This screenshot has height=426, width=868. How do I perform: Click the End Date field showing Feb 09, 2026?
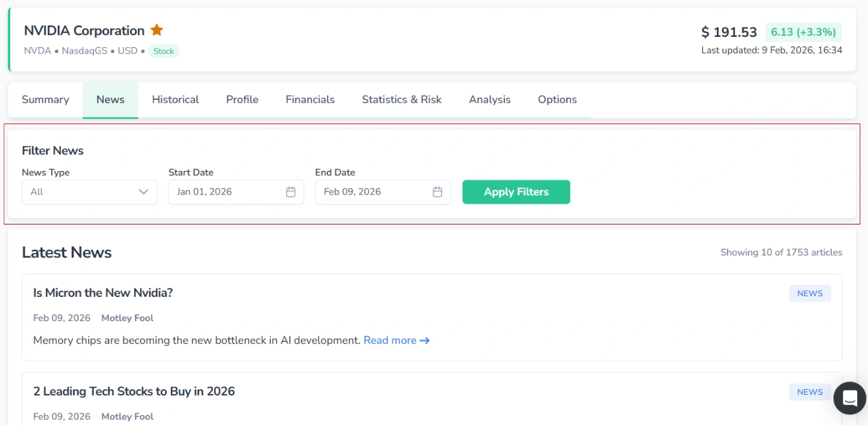372,192
